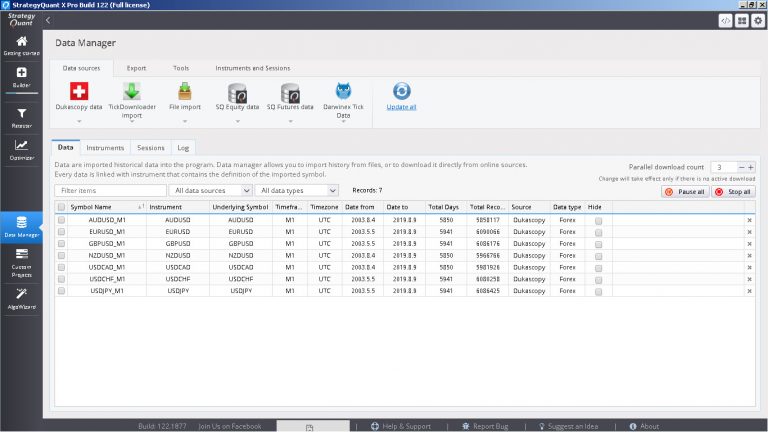
Task: Select SQ Futures data source
Action: [290, 93]
